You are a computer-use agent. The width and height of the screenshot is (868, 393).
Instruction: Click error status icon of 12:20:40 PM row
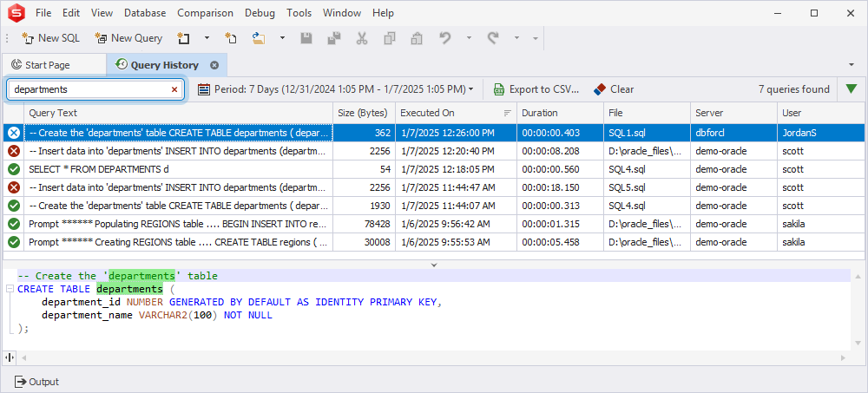click(14, 151)
